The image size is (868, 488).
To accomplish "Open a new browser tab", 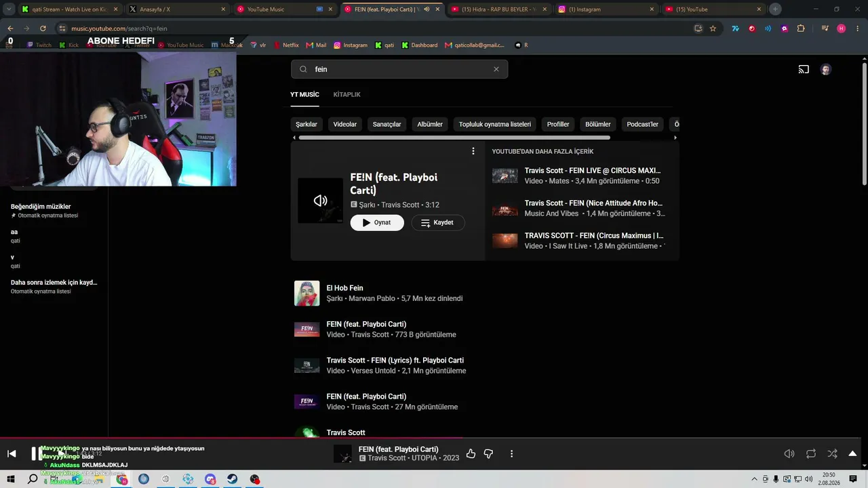I will (x=775, y=9).
